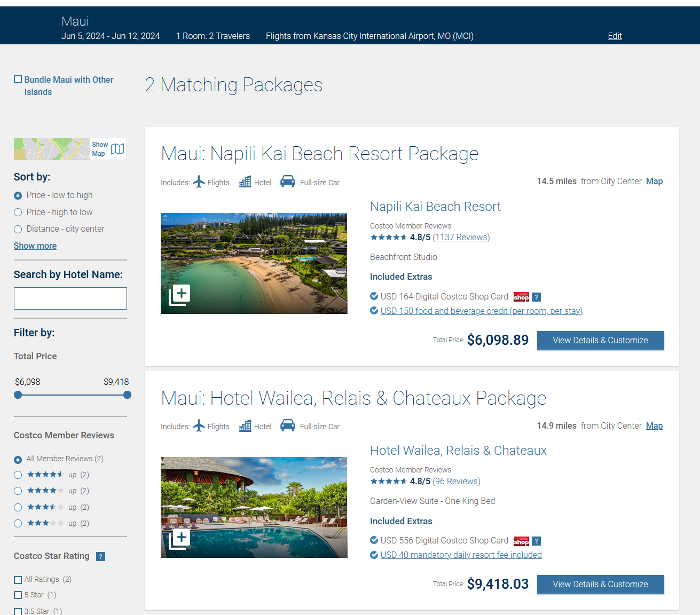Click the mini map thumbnail
This screenshot has width=700, height=615.
52,149
